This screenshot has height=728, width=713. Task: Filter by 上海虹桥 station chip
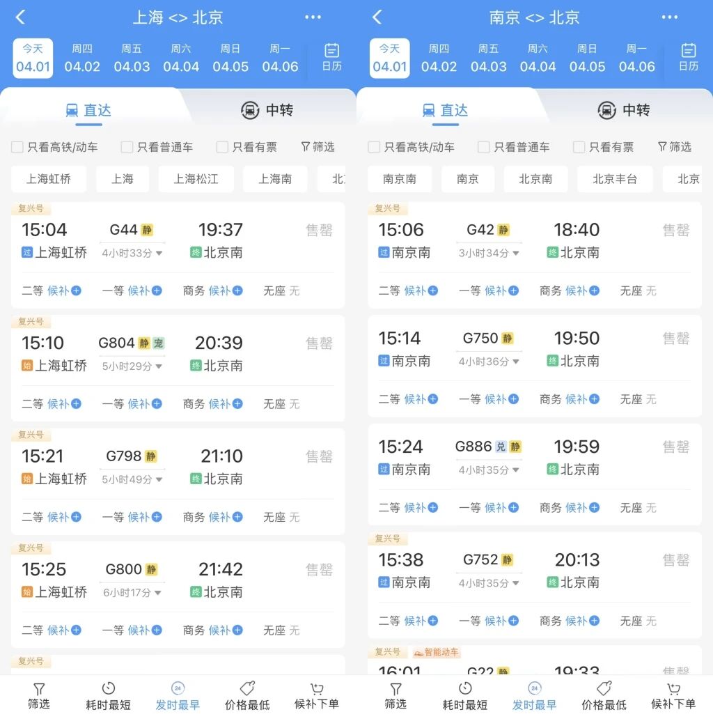point(49,179)
